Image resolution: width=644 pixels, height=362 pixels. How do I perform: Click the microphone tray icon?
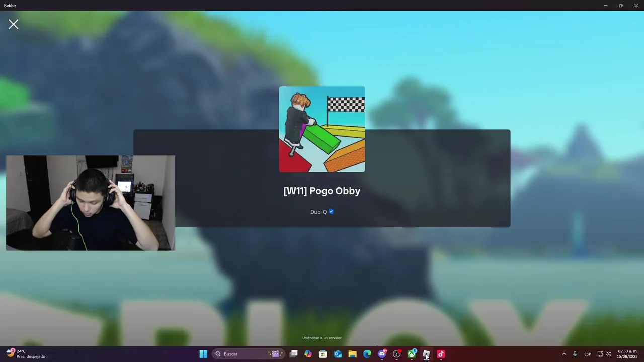click(x=575, y=354)
